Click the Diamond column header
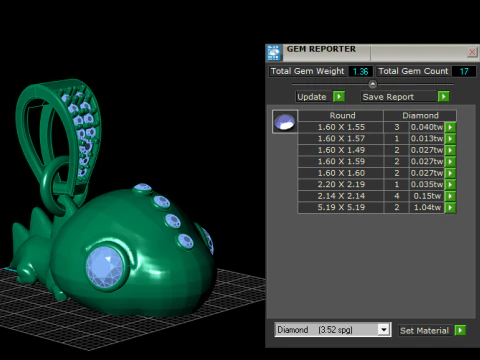The height and width of the screenshot is (360, 480). pos(420,115)
